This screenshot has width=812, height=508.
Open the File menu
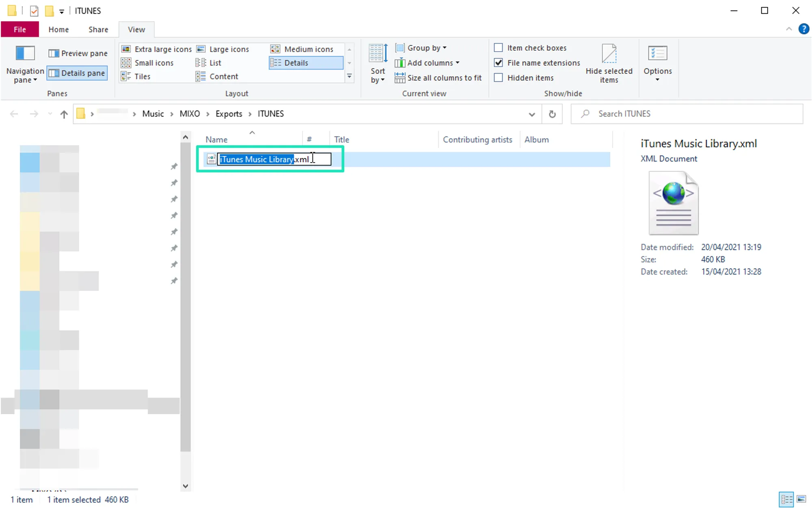click(x=19, y=30)
